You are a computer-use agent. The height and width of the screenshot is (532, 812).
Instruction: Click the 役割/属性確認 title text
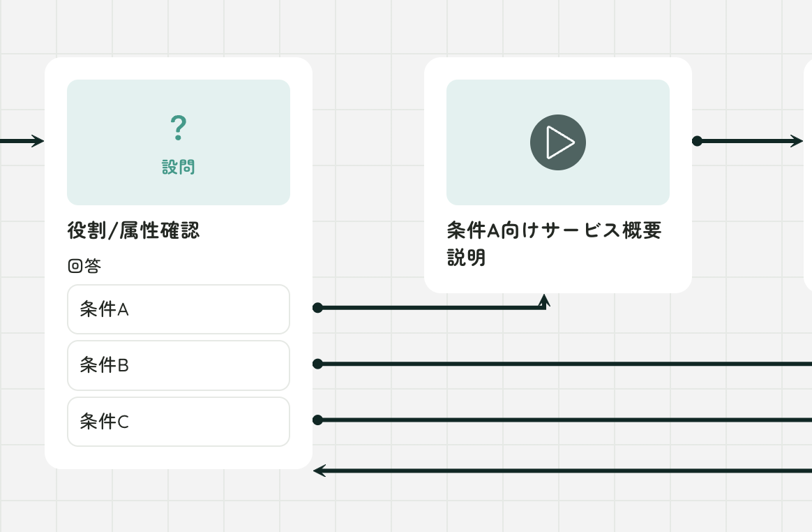coord(133,230)
